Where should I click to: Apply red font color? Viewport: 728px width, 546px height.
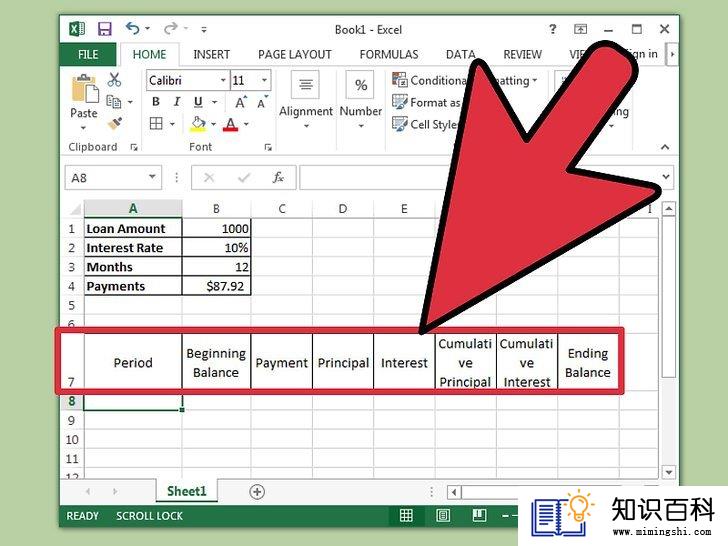(230, 124)
